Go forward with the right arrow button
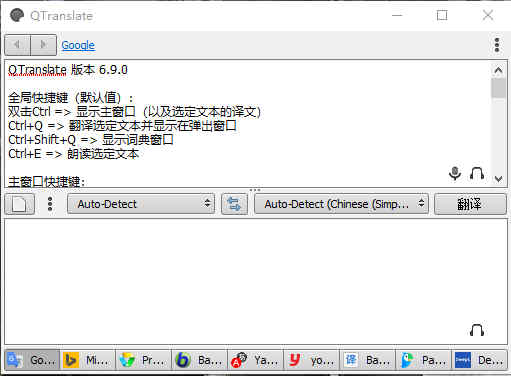This screenshot has height=376, width=511. pyautogui.click(x=44, y=44)
